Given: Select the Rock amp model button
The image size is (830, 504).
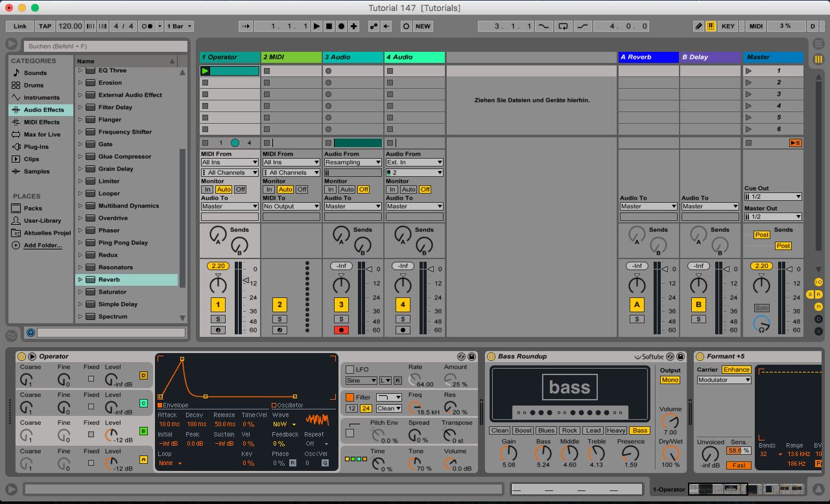Looking at the screenshot, I should (569, 431).
